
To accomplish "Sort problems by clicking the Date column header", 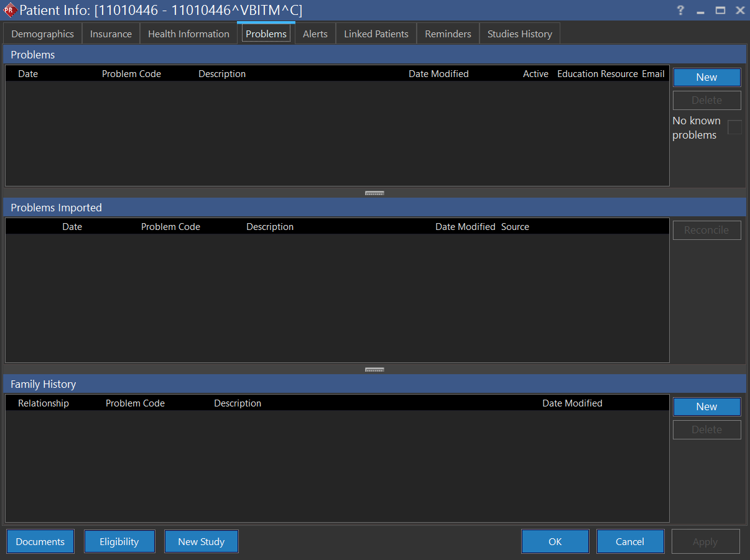I will click(28, 73).
